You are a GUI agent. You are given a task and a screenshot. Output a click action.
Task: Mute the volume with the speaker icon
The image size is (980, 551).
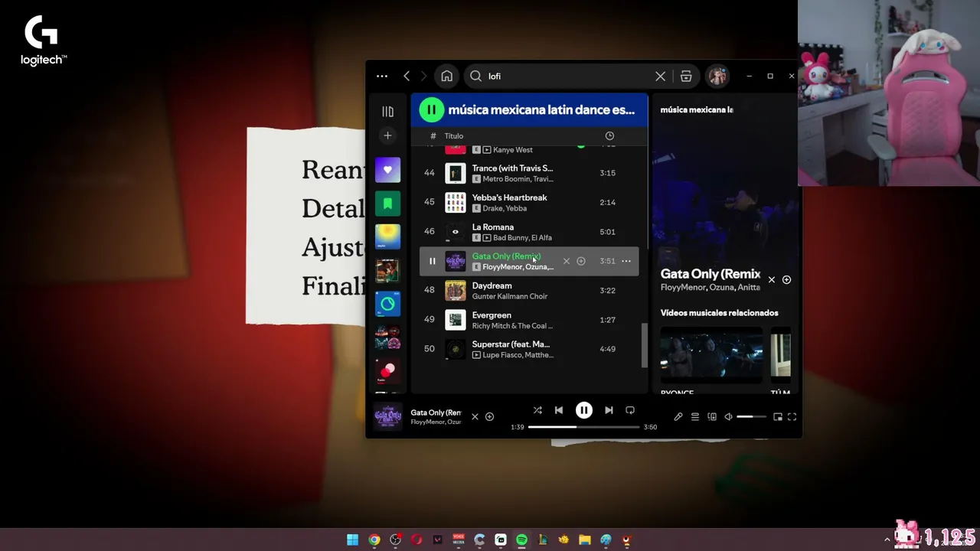729,417
